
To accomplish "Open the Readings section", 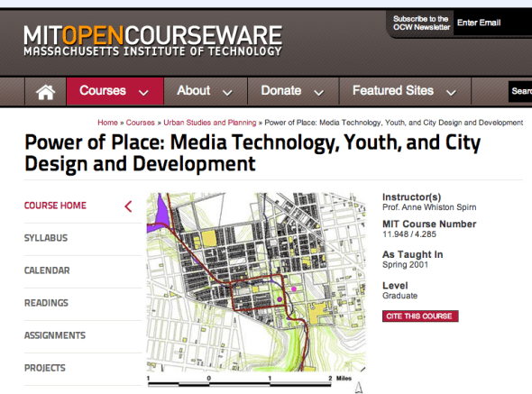I will pyautogui.click(x=46, y=303).
